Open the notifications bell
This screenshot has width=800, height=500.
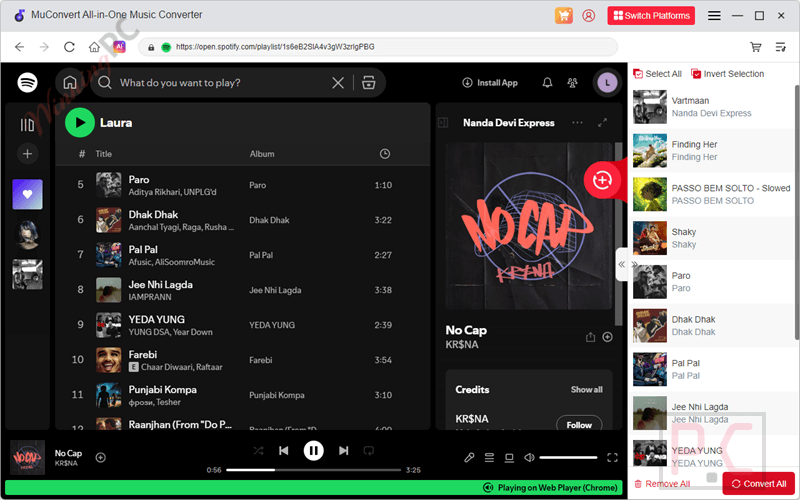tap(547, 83)
